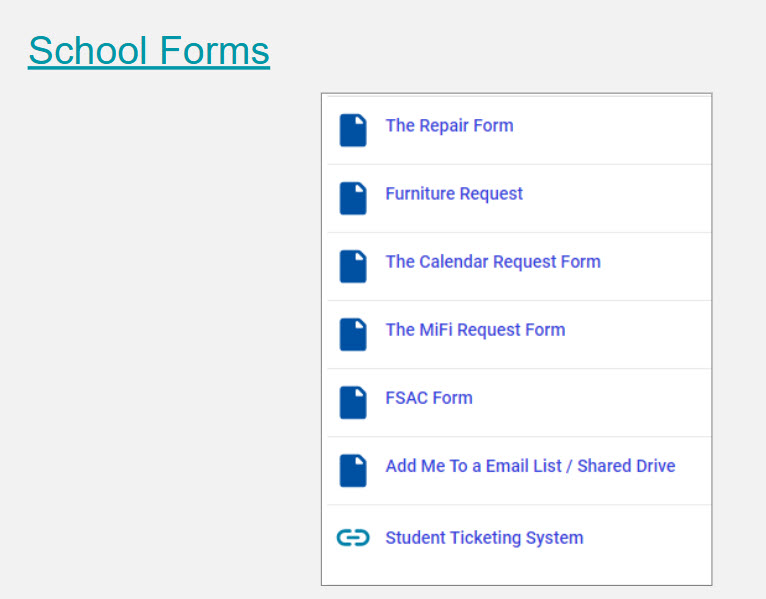The width and height of the screenshot is (766, 599).
Task: Select the Furniture Request list row
Action: (x=600, y=198)
